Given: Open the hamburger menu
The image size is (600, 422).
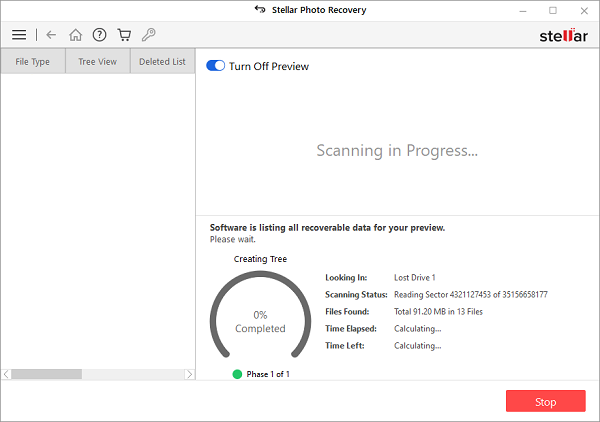Looking at the screenshot, I should pyautogui.click(x=19, y=35).
